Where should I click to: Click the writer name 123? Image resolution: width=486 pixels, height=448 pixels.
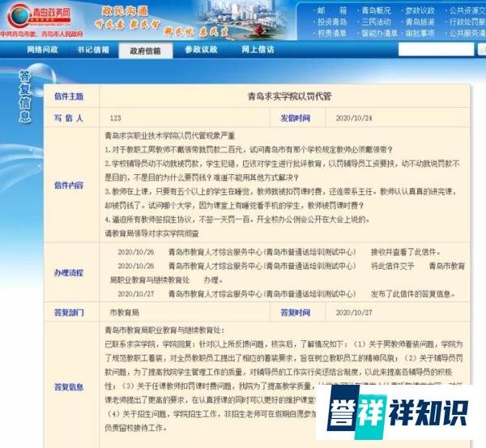point(115,118)
